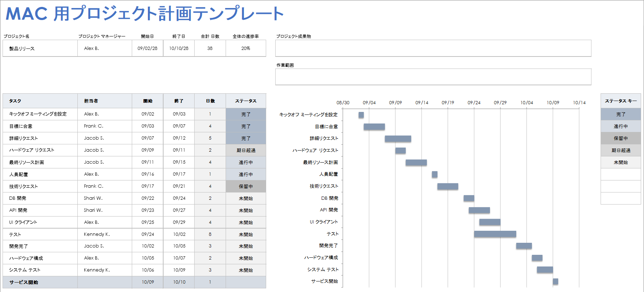Click 目標に合意 task cell in table
644x292 pixels.
pos(40,126)
